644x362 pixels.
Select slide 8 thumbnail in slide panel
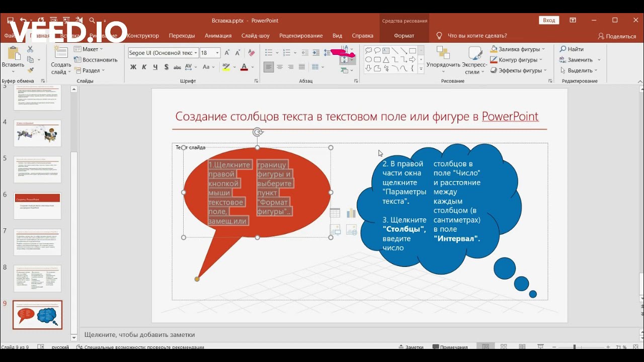click(x=37, y=279)
